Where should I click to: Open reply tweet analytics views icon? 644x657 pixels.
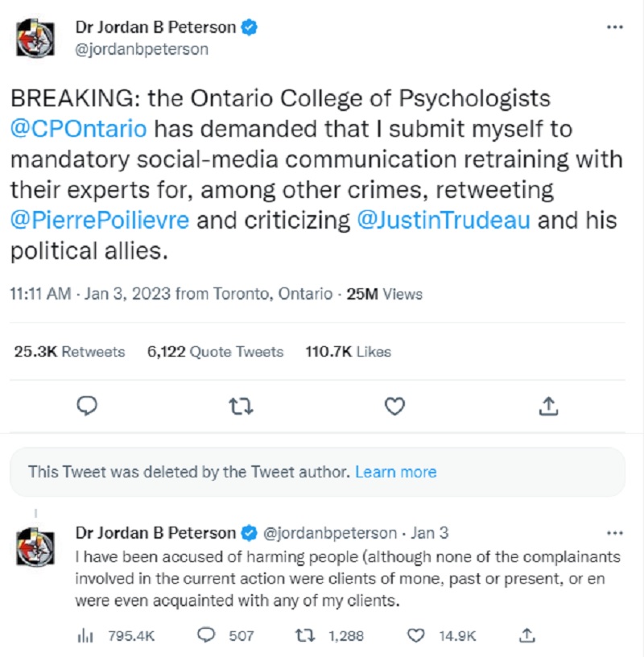pyautogui.click(x=85, y=635)
